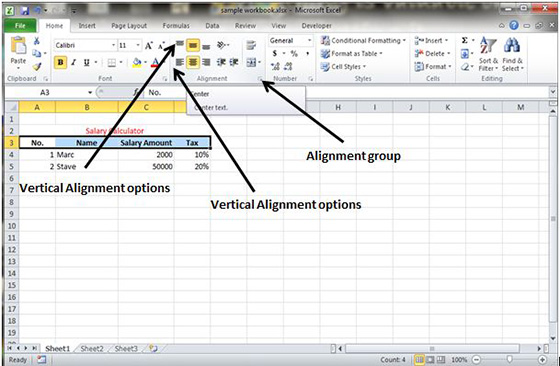The image size is (560, 366).
Task: Switch to Data ribbon tab
Action: click(212, 26)
